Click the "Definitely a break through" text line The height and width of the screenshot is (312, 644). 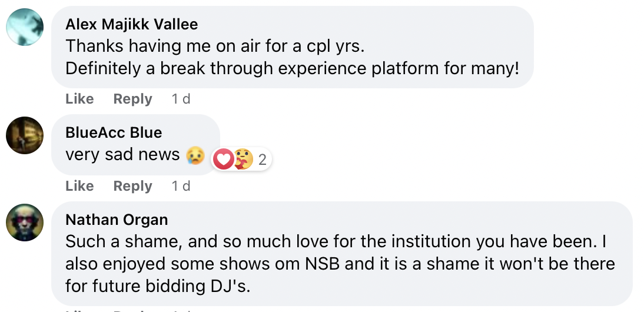point(292,68)
